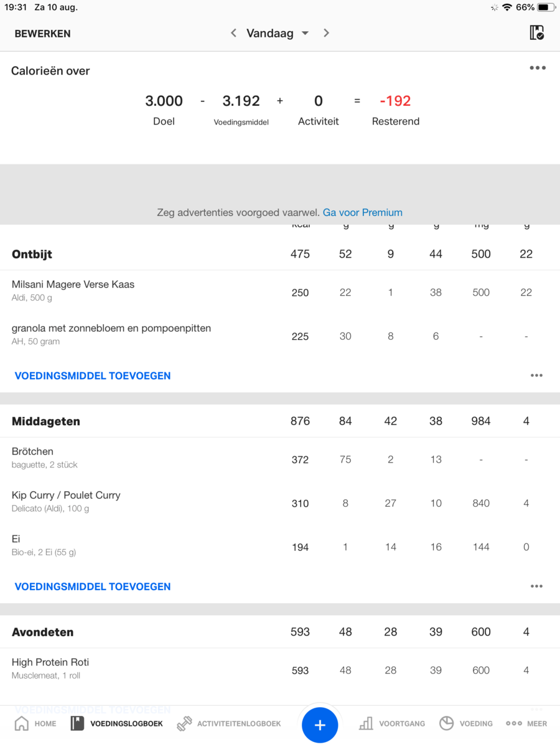Open the Vandaag date dropdown
The width and height of the screenshot is (560, 747).
pos(278,33)
